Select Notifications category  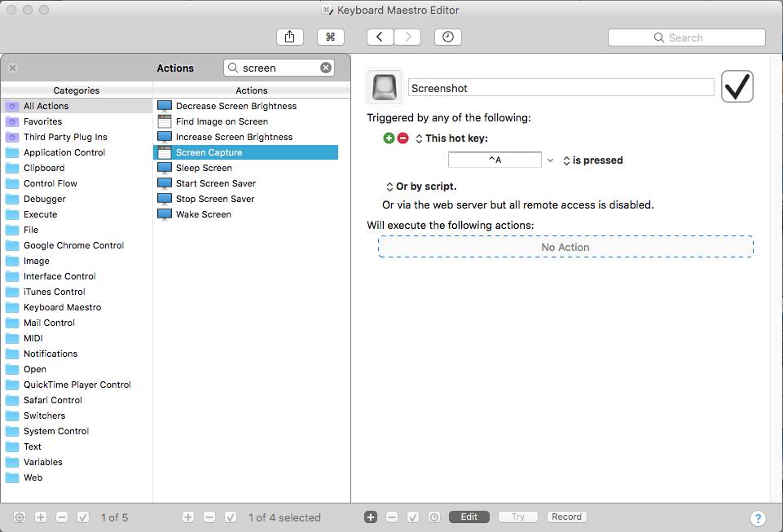tap(77, 354)
